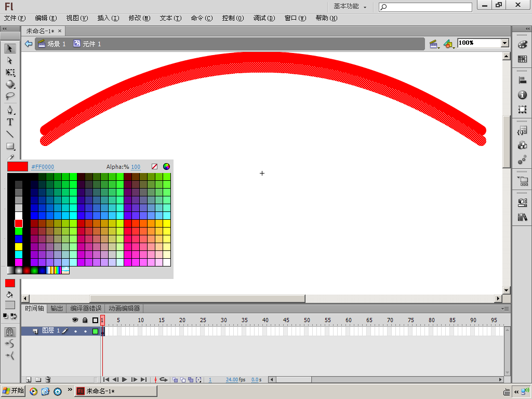The image size is (532, 399).
Task: Click the Swap Colors icon
Action: [x=14, y=316]
